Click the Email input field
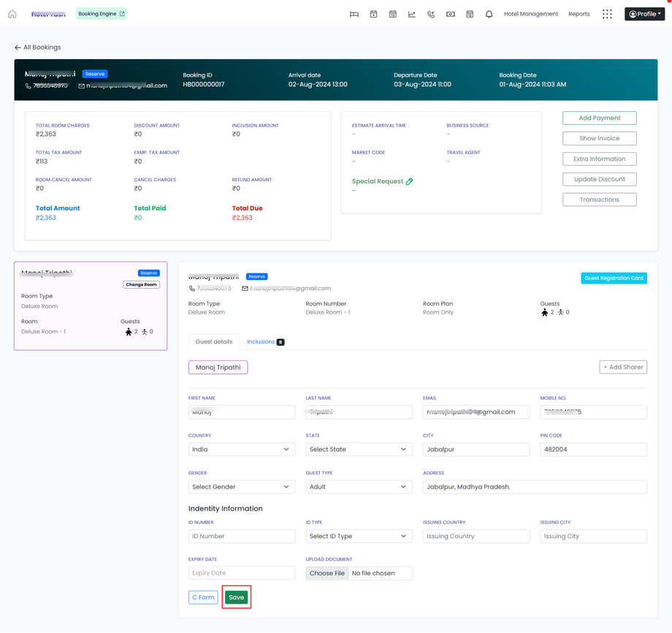The width and height of the screenshot is (672, 633). pos(476,412)
